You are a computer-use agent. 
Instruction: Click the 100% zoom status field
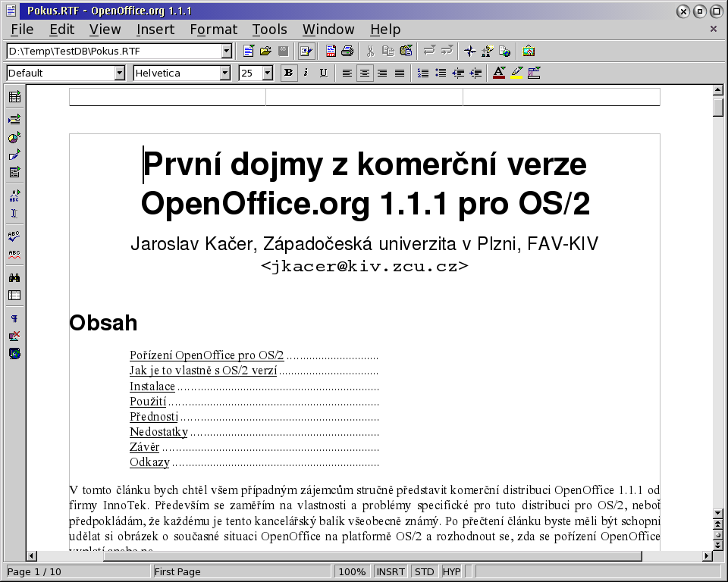point(352,572)
